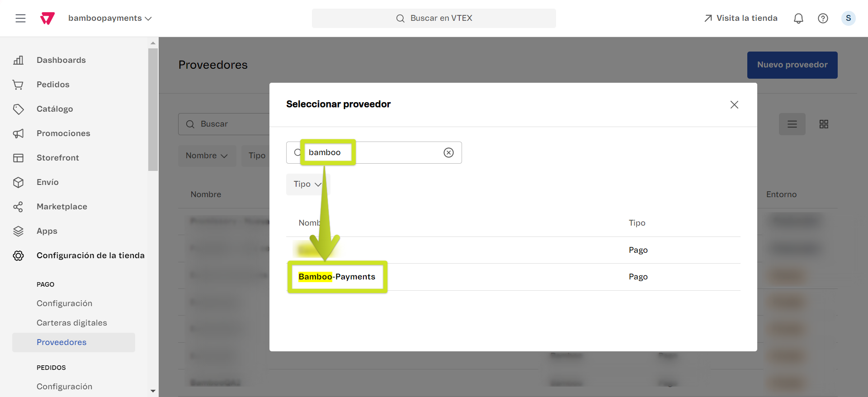Screen dimensions: 868x397
Task: Click the Storefront layout icon
Action: click(18, 158)
